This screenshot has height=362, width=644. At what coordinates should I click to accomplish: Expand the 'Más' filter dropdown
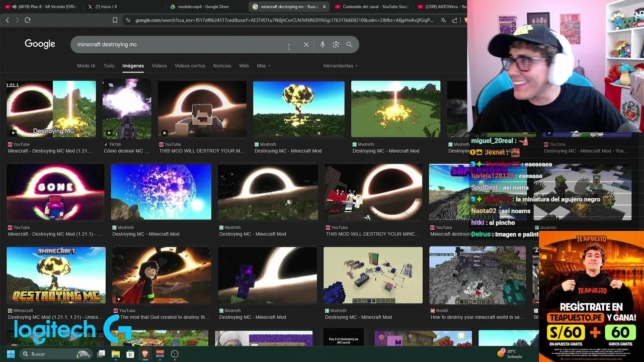click(x=264, y=66)
